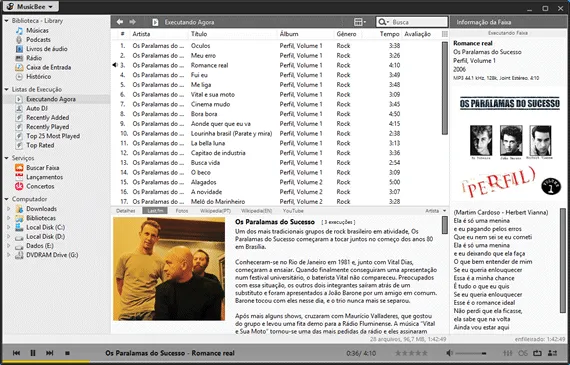This screenshot has width=570, height=365.
Task: Click the Executando Agora header play icon
Action: [x=155, y=22]
